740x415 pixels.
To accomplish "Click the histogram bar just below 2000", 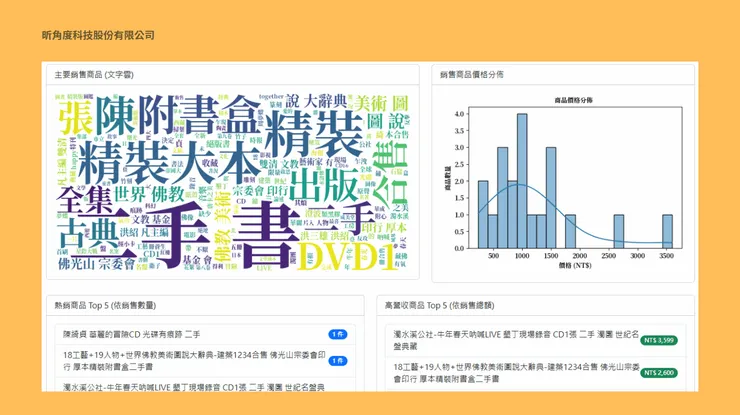I will coord(571,231).
